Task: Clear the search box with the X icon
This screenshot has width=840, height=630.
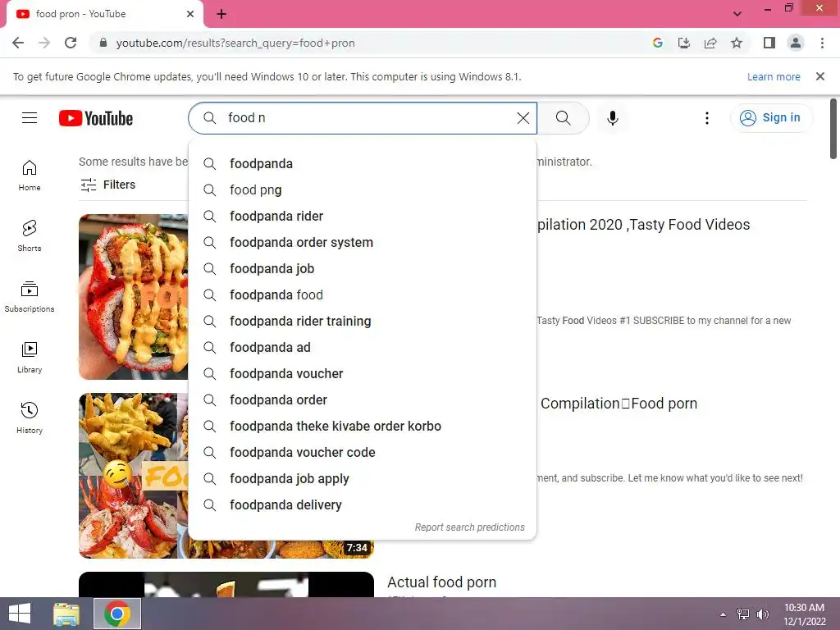Action: coord(523,118)
